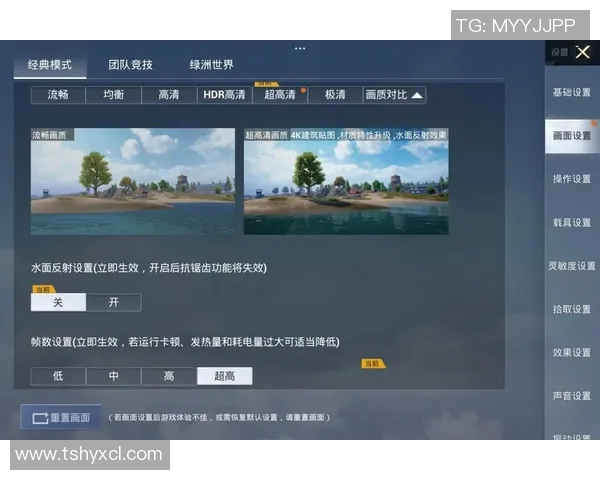Open 画面设置 in sidebar

572,136
